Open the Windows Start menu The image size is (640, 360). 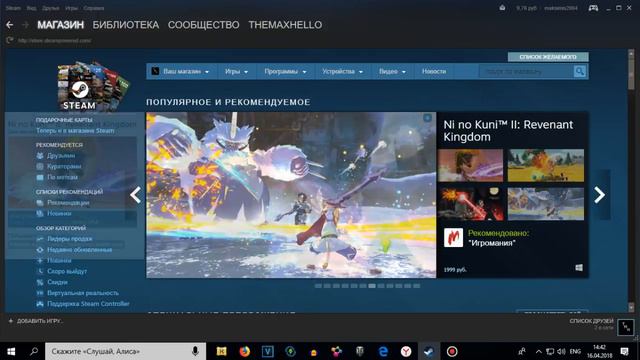click(11, 351)
